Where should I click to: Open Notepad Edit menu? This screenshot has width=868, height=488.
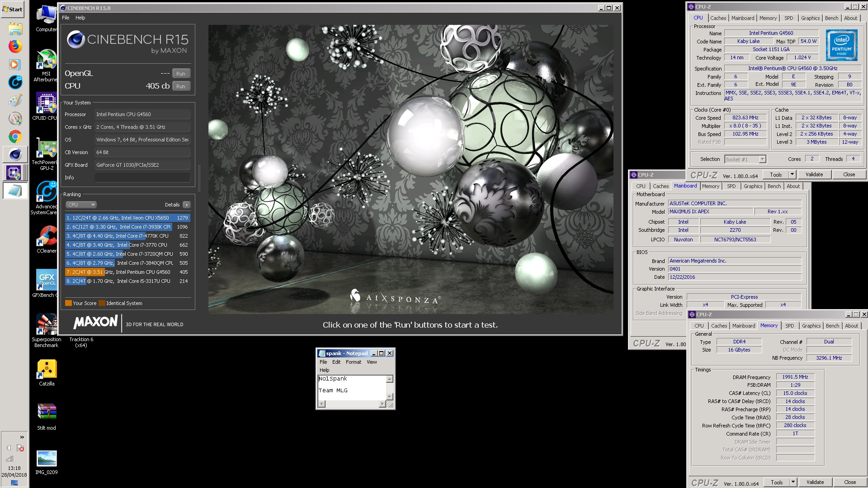[336, 362]
